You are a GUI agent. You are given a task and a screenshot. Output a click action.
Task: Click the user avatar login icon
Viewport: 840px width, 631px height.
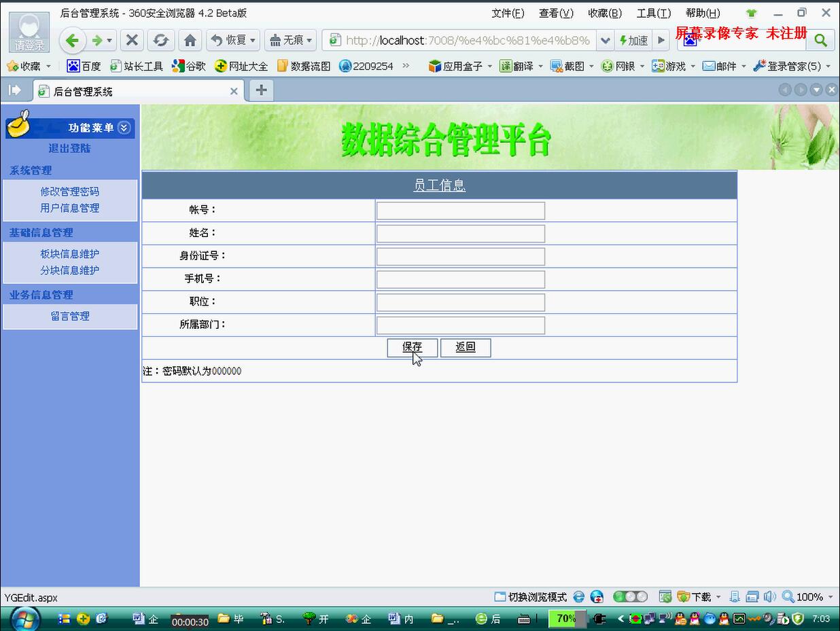(29, 33)
